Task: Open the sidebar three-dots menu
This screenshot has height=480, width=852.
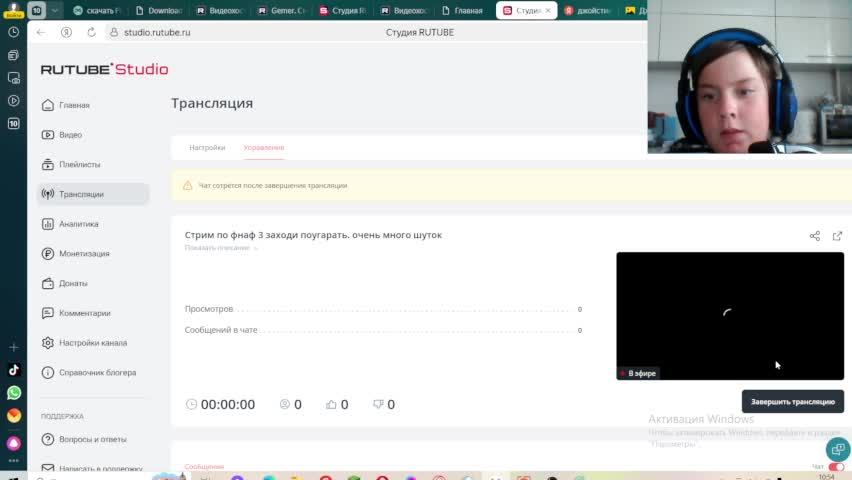Action: click(14, 460)
